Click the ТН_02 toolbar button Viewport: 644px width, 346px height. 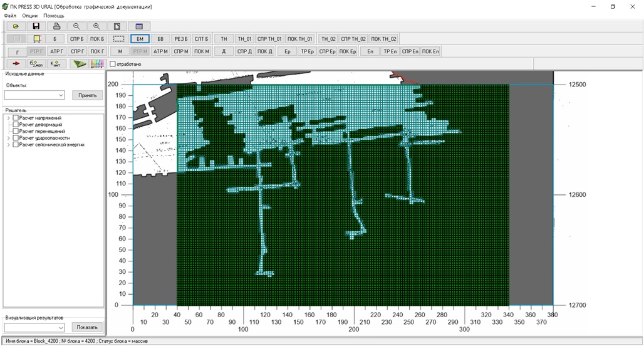[x=328, y=39]
